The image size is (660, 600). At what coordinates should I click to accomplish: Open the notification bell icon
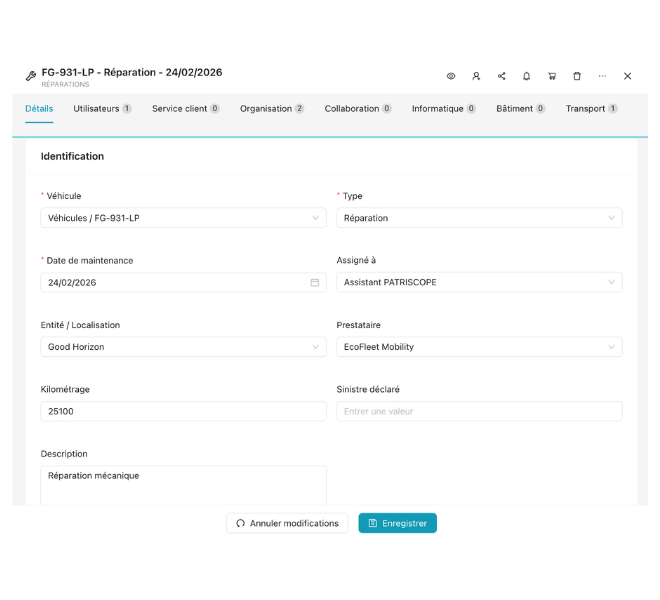(527, 76)
